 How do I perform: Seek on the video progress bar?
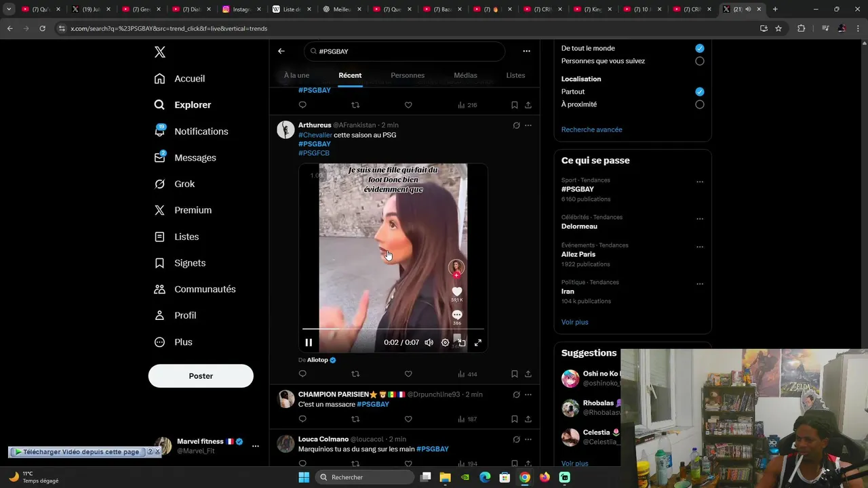[x=393, y=329]
